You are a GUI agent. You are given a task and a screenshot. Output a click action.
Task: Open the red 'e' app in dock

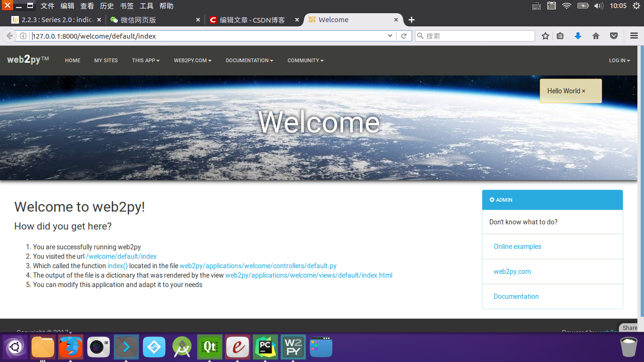[x=238, y=347]
